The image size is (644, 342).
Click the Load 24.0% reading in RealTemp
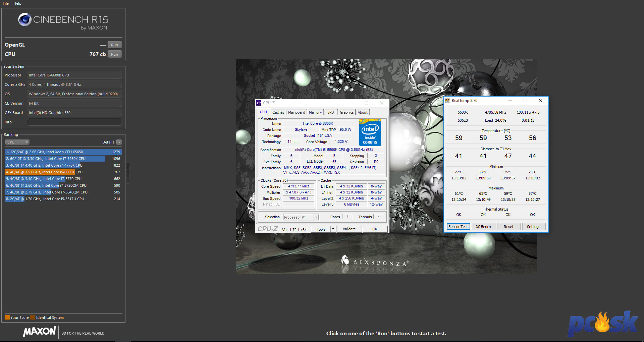(x=495, y=120)
